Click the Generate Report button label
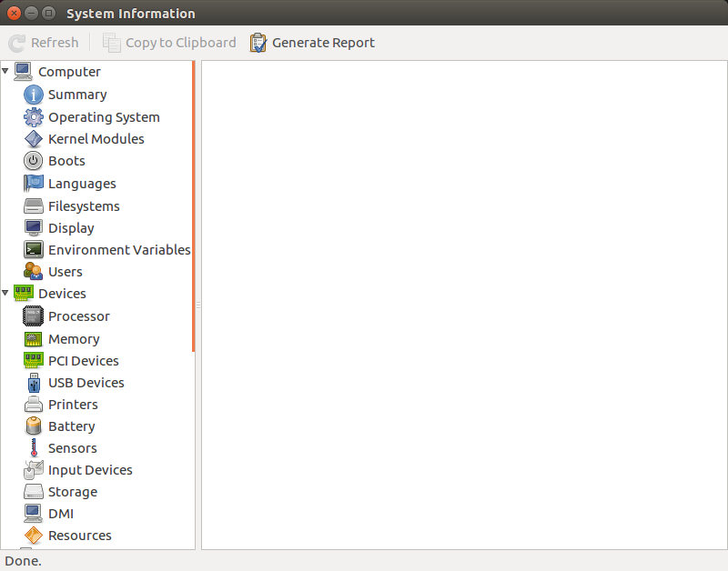 [323, 43]
